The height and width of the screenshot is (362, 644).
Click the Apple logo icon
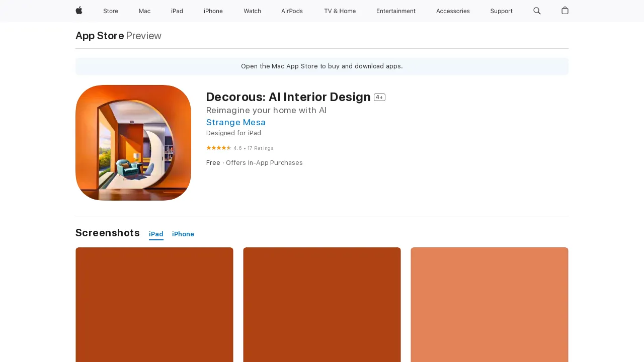click(x=78, y=11)
